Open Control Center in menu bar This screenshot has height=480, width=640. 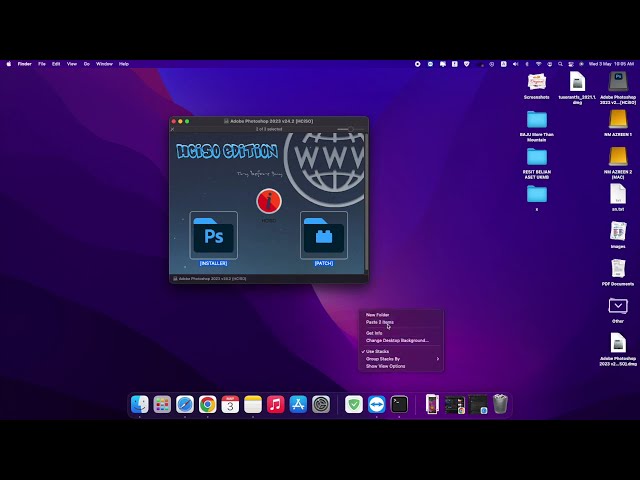571,64
